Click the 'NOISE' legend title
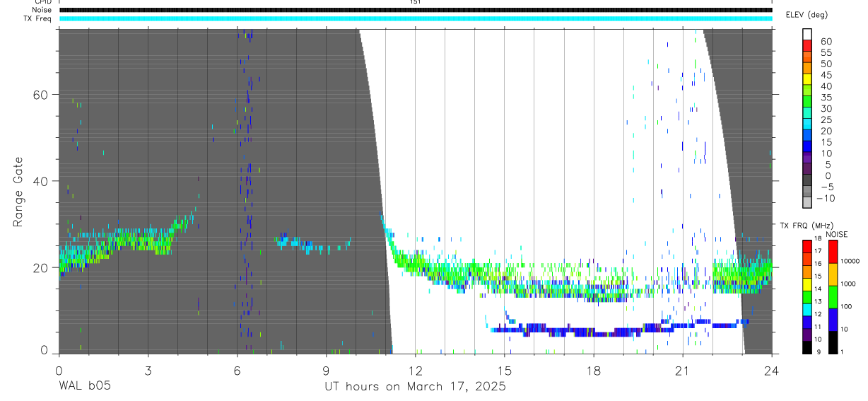Image resolution: width=868 pixels, height=401 pixels. (x=837, y=234)
